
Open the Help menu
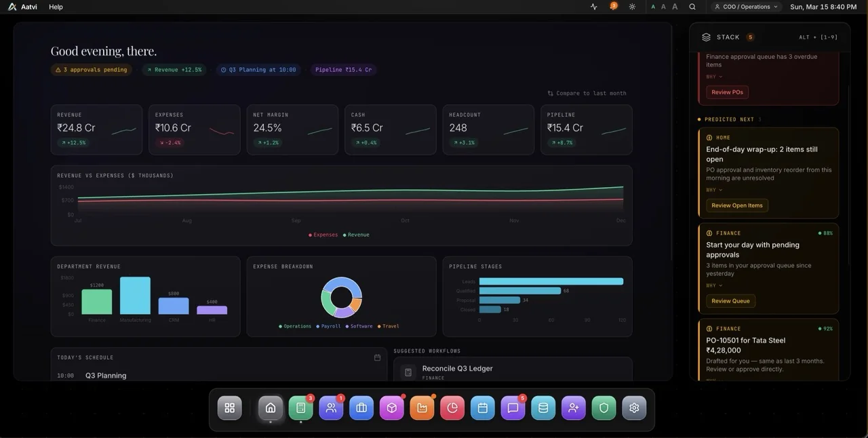click(56, 6)
